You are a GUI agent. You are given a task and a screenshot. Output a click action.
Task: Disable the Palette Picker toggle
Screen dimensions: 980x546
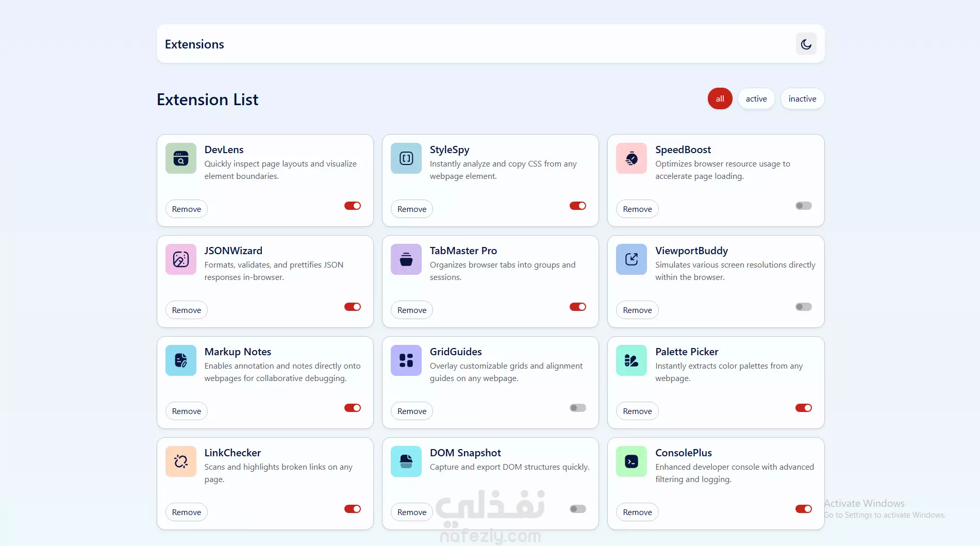804,408
